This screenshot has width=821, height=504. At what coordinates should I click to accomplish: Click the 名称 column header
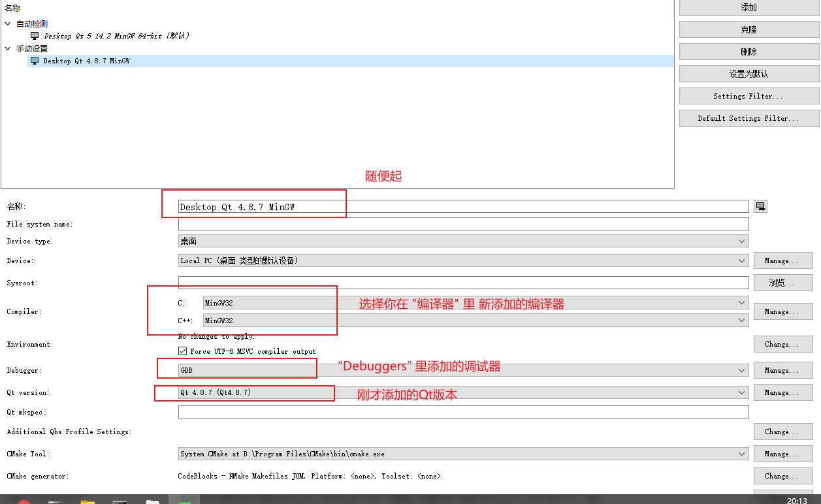(12, 8)
